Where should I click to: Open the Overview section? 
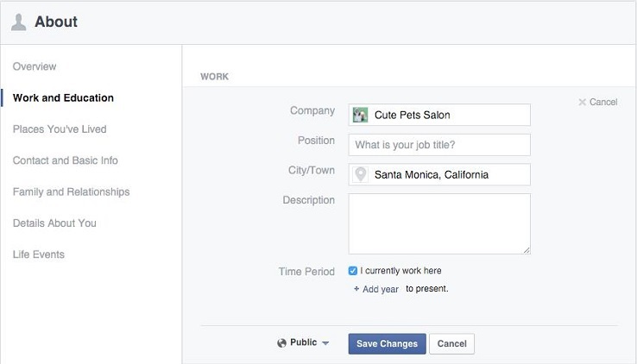coord(35,66)
